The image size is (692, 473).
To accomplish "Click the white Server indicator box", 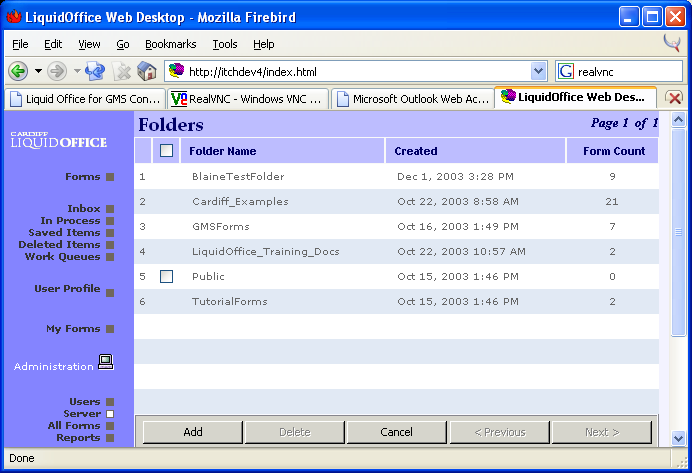I will (110, 414).
